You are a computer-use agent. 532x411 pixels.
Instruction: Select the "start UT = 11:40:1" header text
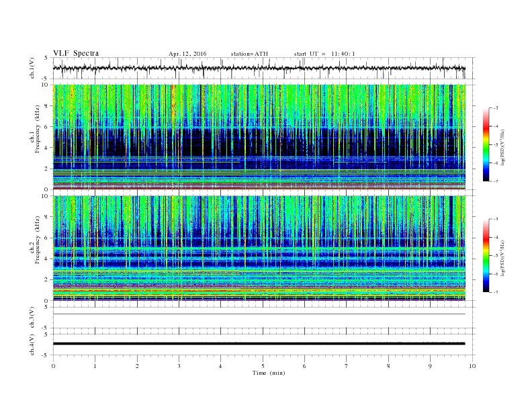[324, 54]
